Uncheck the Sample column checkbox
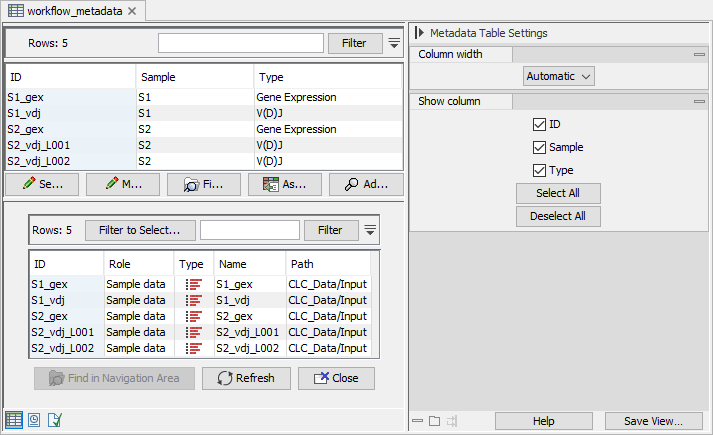 pyautogui.click(x=539, y=147)
